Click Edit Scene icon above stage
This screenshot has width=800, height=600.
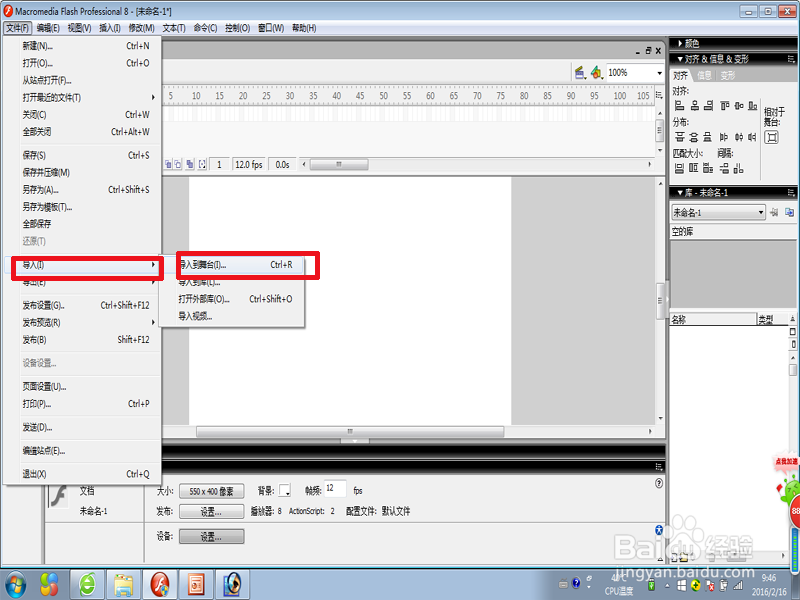tap(580, 72)
